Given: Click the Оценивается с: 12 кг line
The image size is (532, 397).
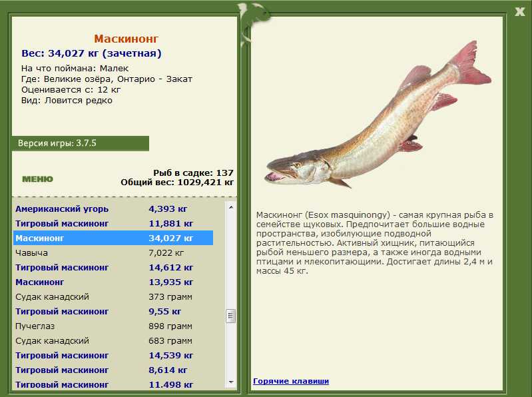Looking at the screenshot, I should [x=71, y=90].
